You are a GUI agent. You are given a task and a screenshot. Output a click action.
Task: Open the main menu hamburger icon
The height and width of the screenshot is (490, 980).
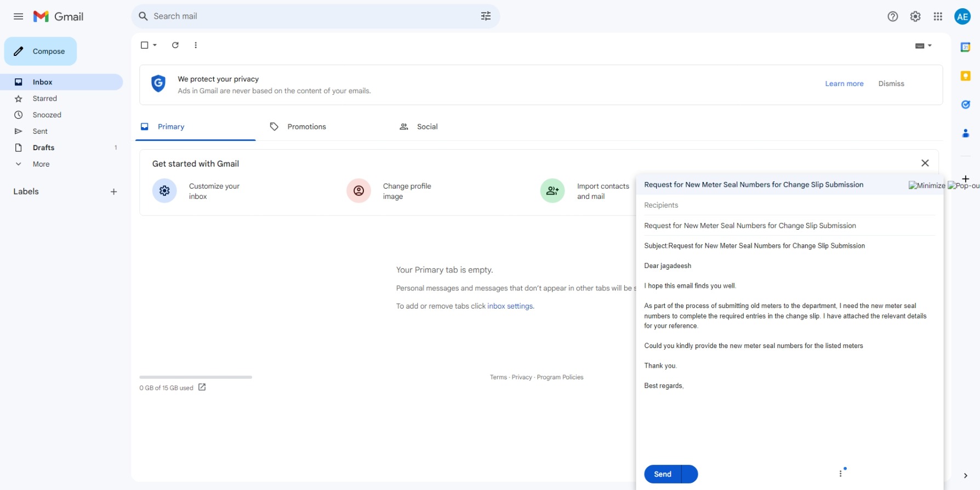(18, 16)
